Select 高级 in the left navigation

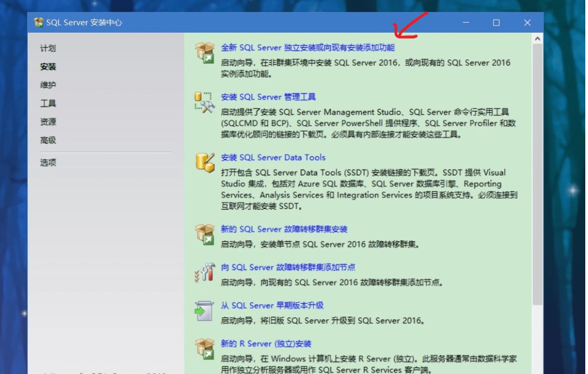click(x=48, y=140)
